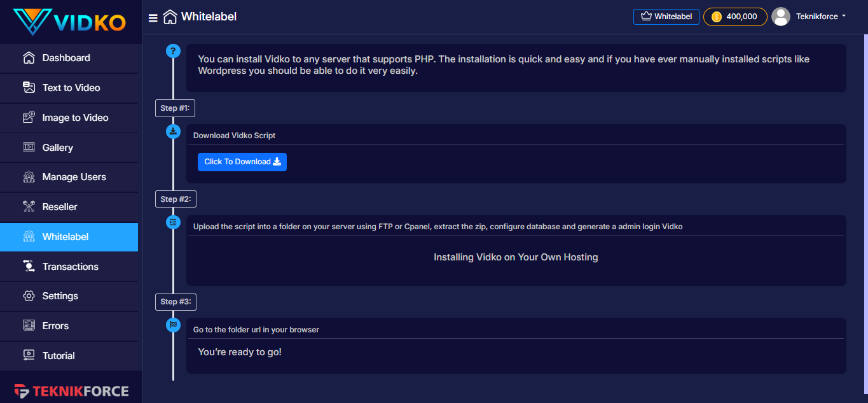Click the user avatar icon
868x403 pixels.
tap(781, 17)
